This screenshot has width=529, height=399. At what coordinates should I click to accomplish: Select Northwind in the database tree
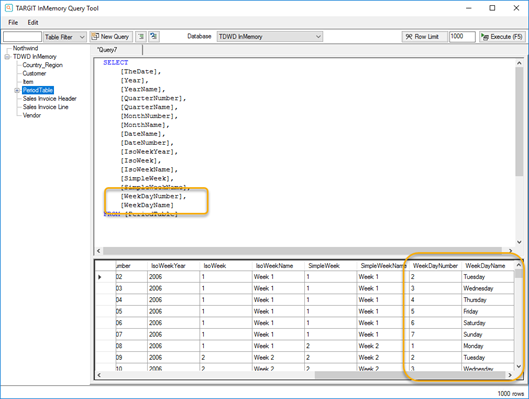25,48
